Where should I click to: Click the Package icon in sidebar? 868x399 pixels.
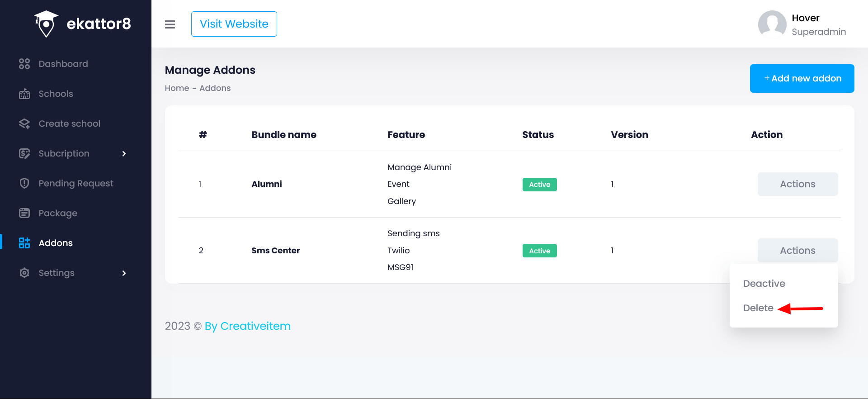pyautogui.click(x=24, y=213)
